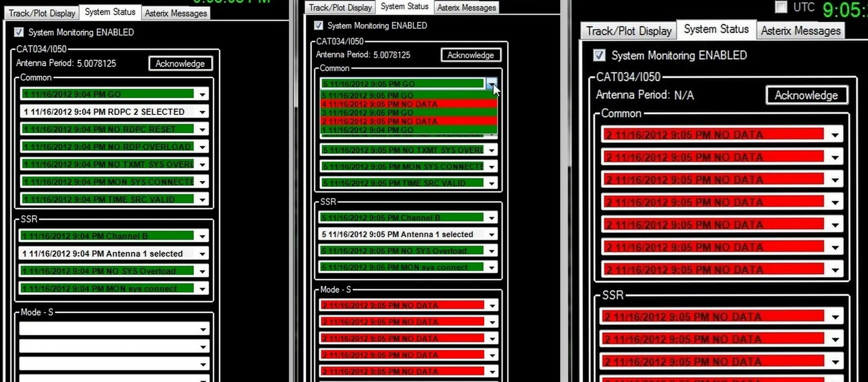Switch to Asterix Messages tab (middle panel)
868x382 pixels.
click(x=466, y=7)
